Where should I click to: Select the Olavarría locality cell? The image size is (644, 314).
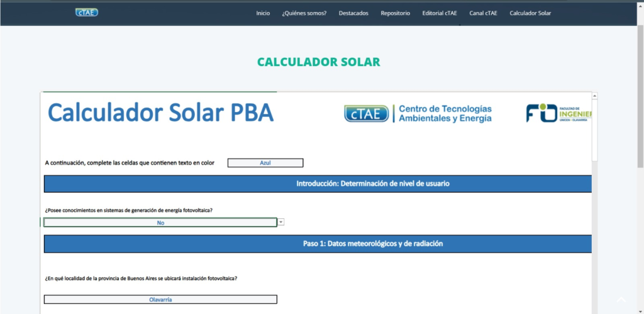pos(160,300)
